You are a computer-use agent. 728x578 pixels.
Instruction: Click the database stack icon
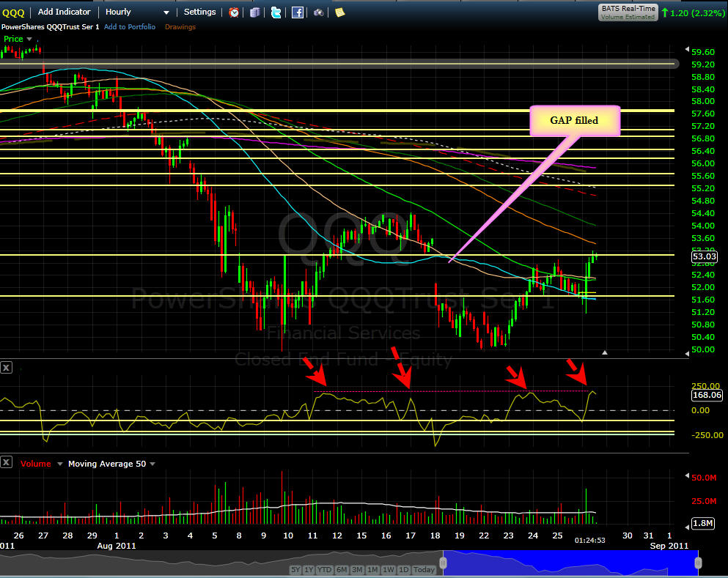254,12
